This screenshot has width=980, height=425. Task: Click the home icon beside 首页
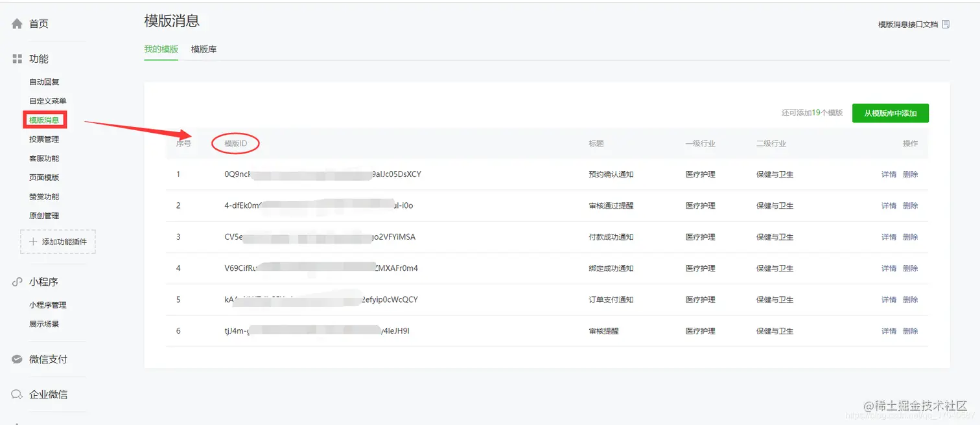pos(17,24)
